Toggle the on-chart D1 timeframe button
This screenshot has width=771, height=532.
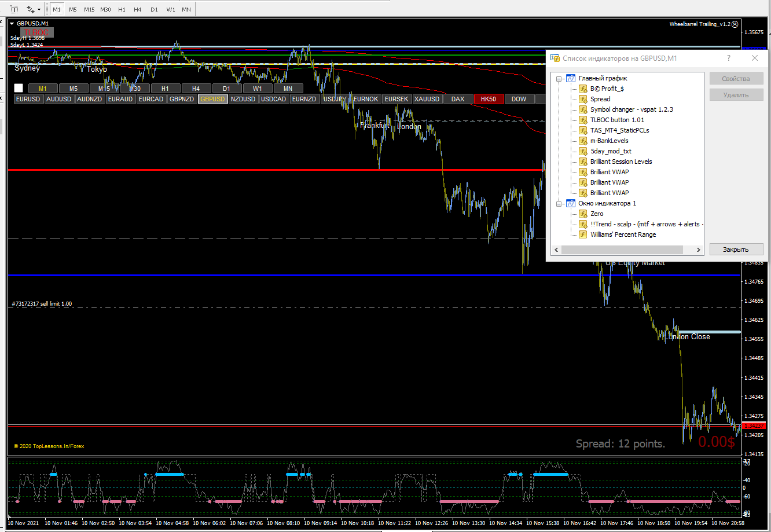tap(227, 89)
